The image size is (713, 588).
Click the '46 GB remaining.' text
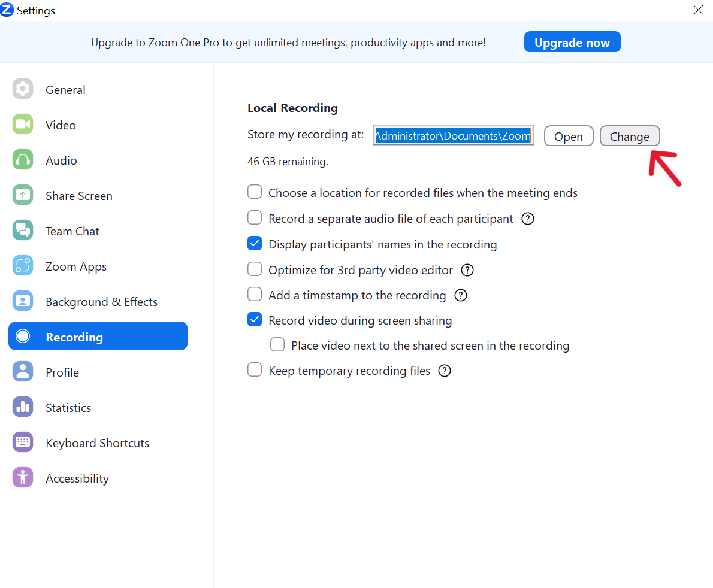coord(288,162)
